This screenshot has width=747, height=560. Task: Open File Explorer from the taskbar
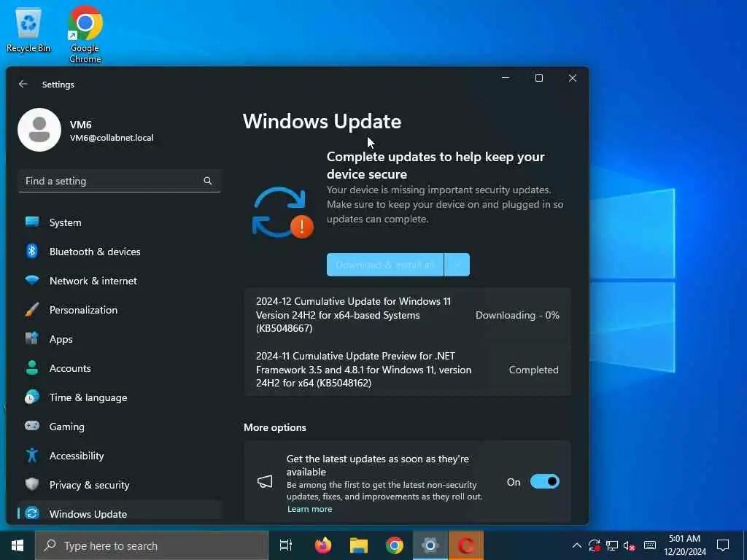359,545
